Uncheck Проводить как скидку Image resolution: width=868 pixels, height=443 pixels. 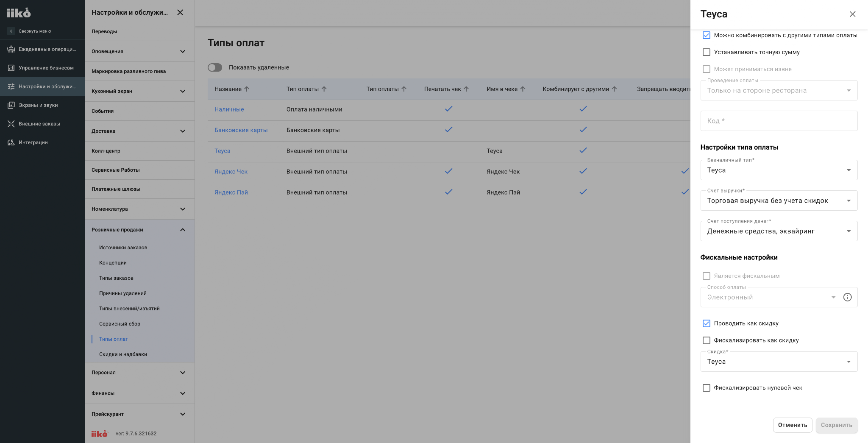pos(706,323)
